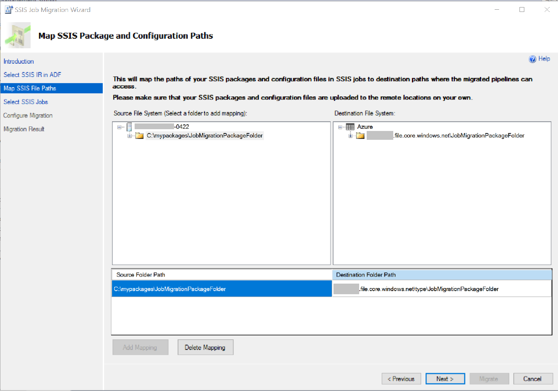The height and width of the screenshot is (392, 558).
Task: Click the Destination Folder Path column header
Action: (442, 275)
